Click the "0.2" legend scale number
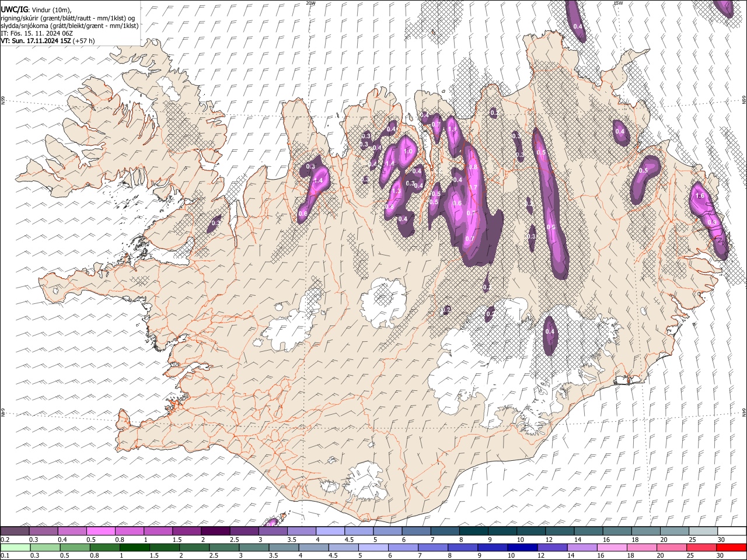Image resolution: width=747 pixels, height=560 pixels. [x=5, y=540]
